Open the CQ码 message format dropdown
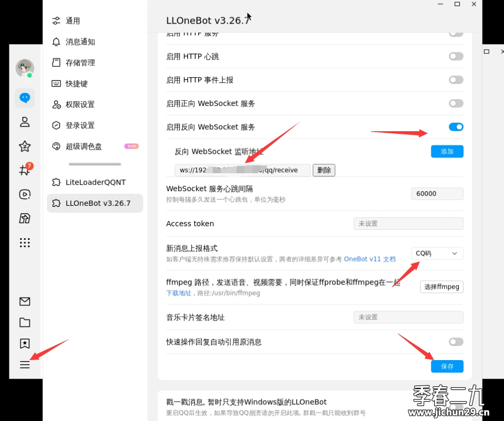 coord(437,252)
